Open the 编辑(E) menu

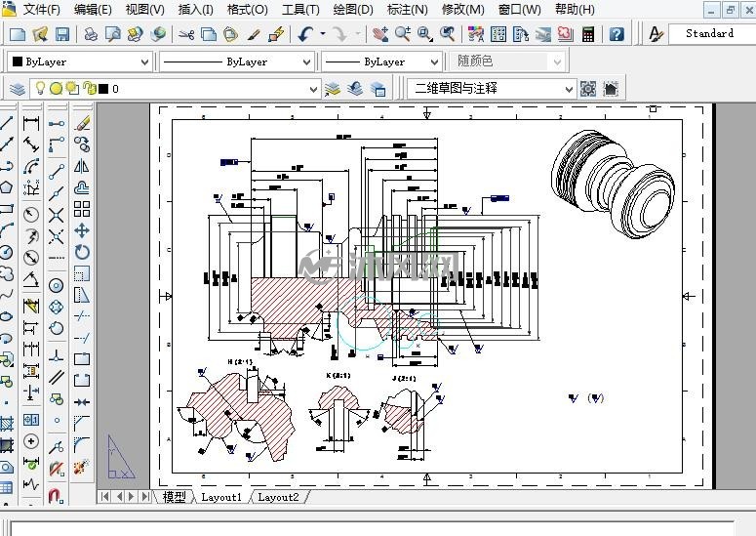coord(93,9)
